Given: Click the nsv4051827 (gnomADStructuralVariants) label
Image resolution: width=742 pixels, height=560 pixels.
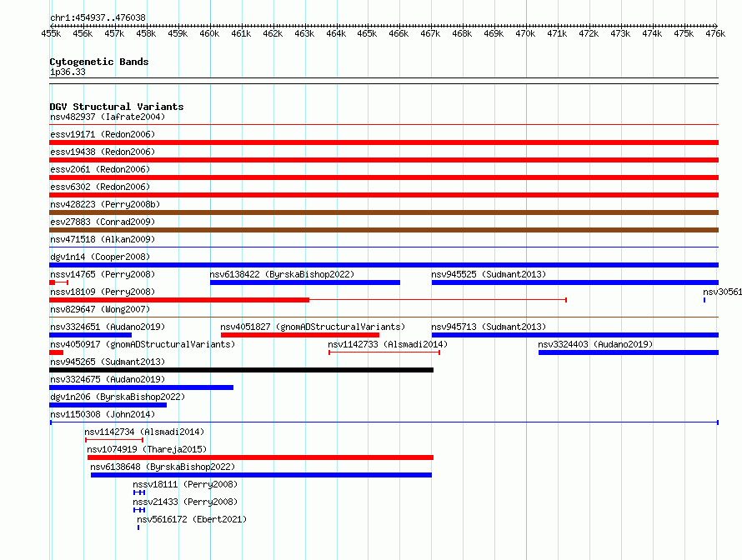Looking at the screenshot, I should click(x=313, y=327).
